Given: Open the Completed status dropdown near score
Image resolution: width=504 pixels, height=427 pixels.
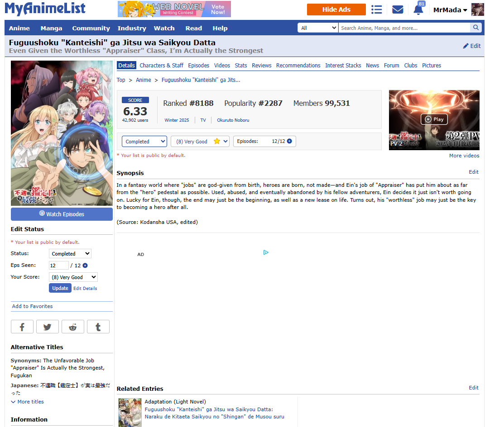Looking at the screenshot, I should click(144, 141).
